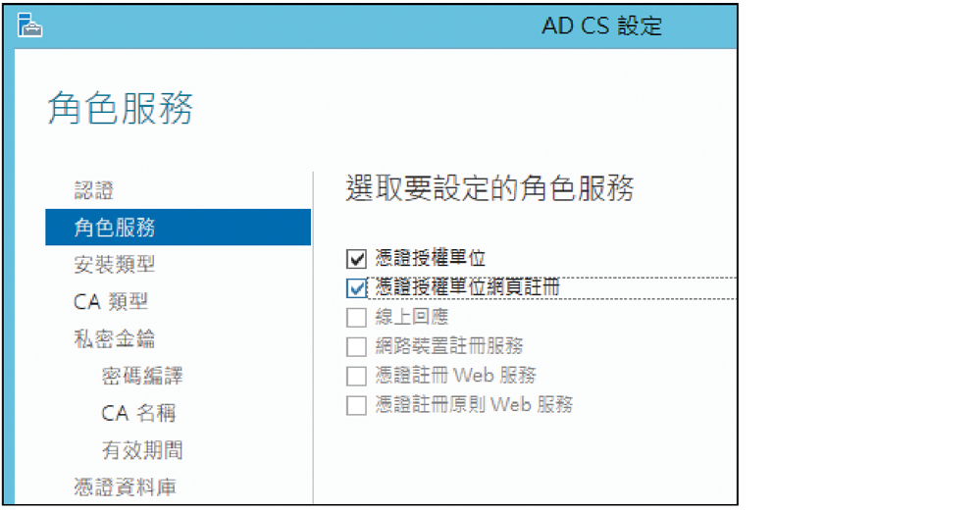Enable the 憑證註冊 Web 服務 checkbox
This screenshot has width=980, height=512.
point(356,376)
